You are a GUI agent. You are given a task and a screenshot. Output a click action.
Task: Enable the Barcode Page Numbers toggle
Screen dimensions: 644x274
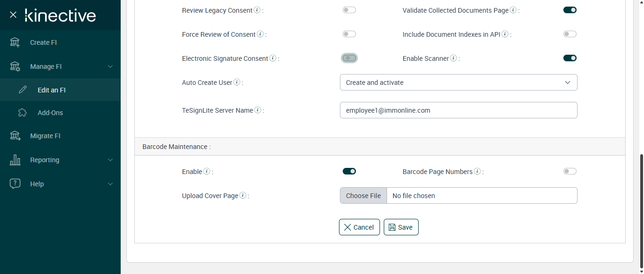click(570, 171)
